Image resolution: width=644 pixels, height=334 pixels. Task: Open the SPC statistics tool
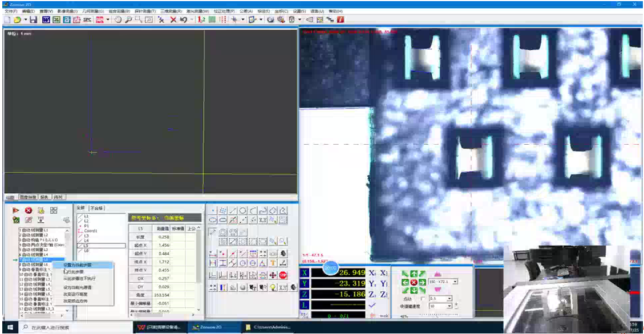87,20
